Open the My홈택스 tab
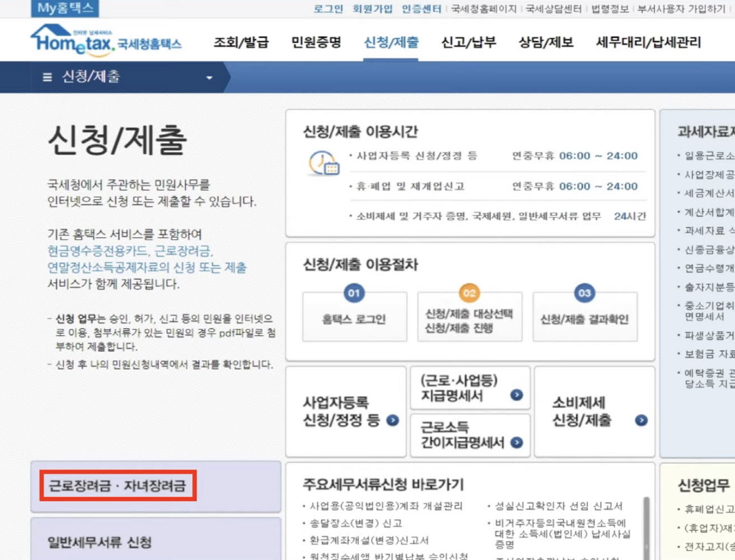Screen dimensions: 735x560 65,8
